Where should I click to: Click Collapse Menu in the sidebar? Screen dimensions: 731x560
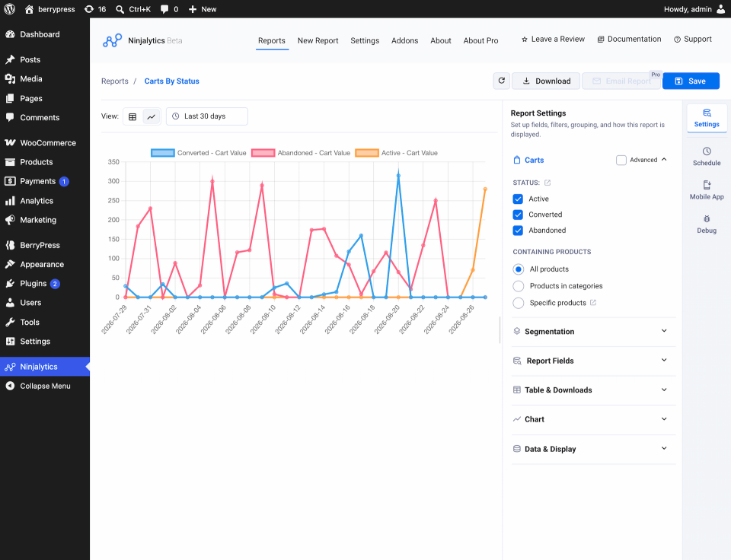pos(45,386)
